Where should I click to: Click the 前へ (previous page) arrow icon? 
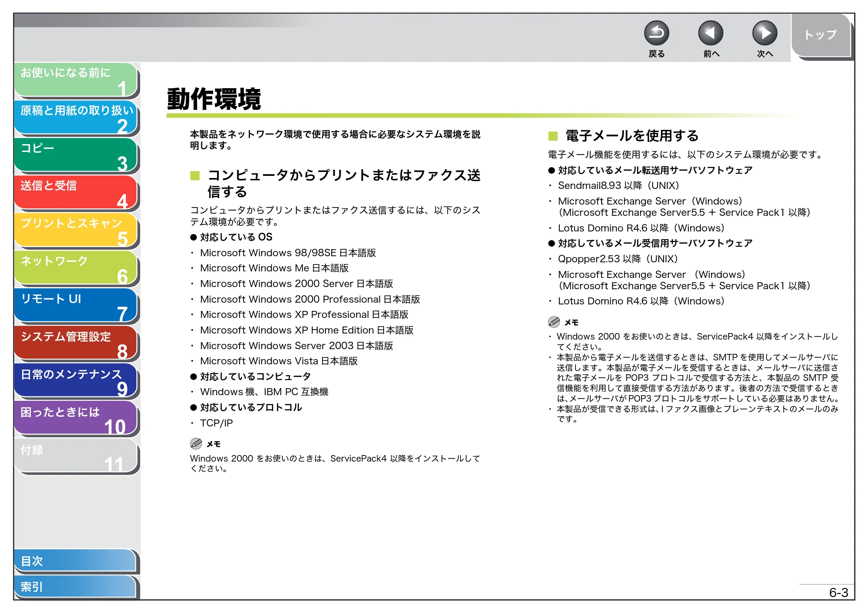710,33
